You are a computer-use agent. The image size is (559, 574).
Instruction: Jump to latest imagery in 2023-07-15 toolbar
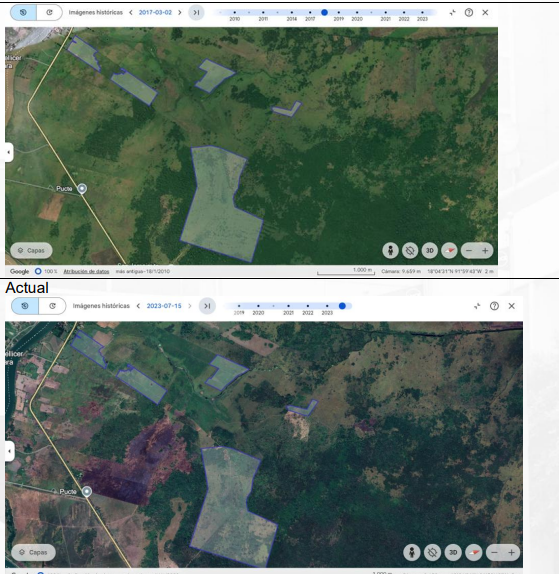pyautogui.click(x=207, y=306)
